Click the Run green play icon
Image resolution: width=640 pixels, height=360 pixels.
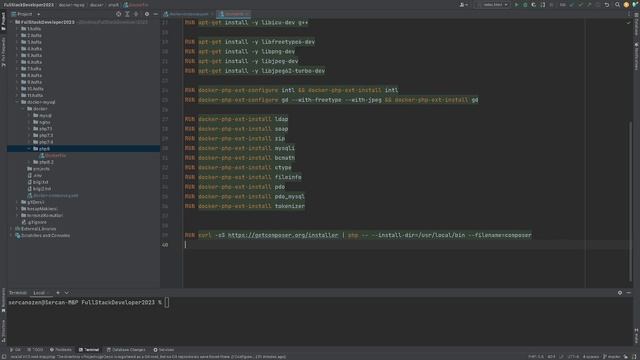[516, 5]
